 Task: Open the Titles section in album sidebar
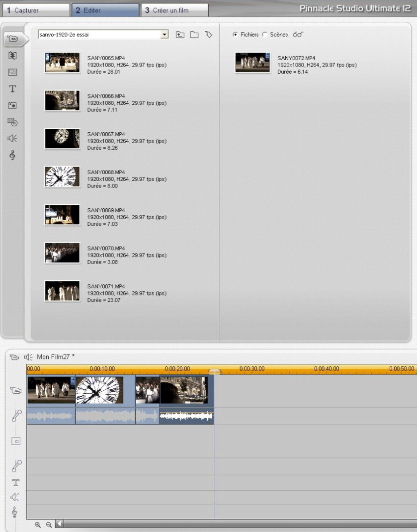tap(12, 89)
